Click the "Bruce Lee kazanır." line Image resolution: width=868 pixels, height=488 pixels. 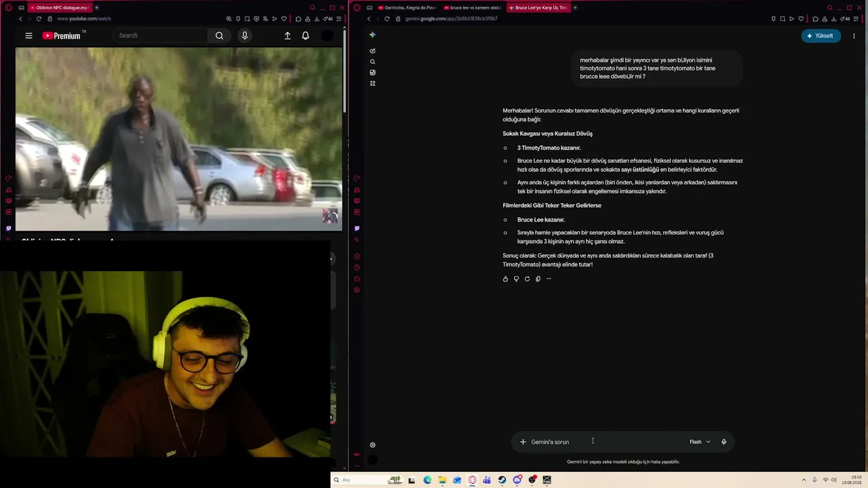540,220
